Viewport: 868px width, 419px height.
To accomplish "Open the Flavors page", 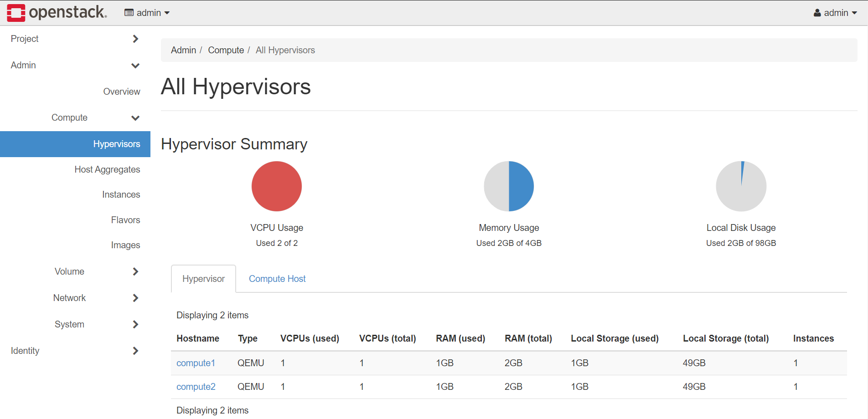I will click(125, 220).
